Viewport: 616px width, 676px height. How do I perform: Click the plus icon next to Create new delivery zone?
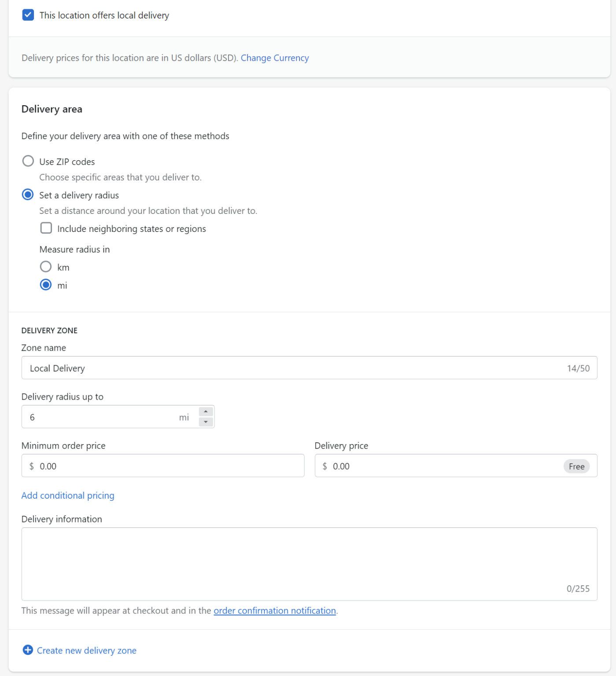coord(28,650)
